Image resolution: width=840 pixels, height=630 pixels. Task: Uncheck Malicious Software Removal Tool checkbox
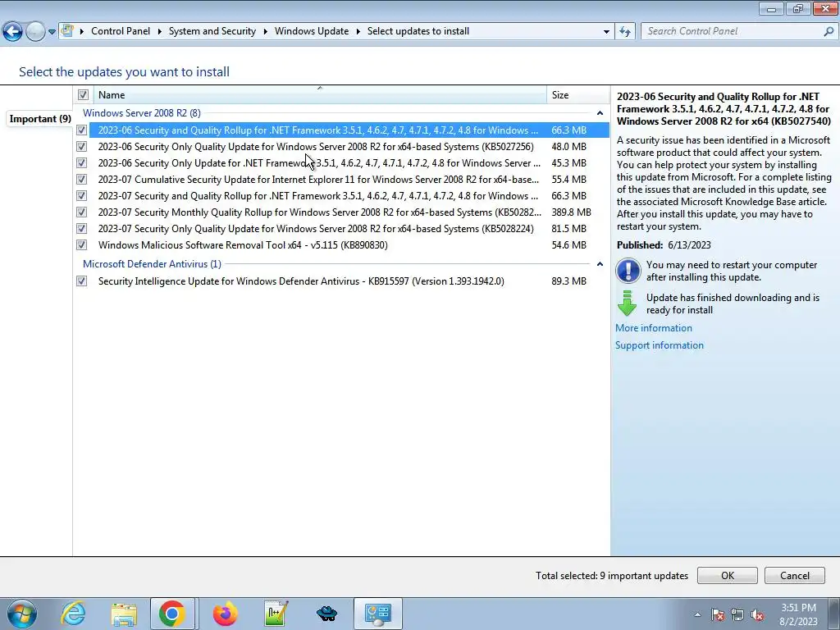tap(81, 244)
